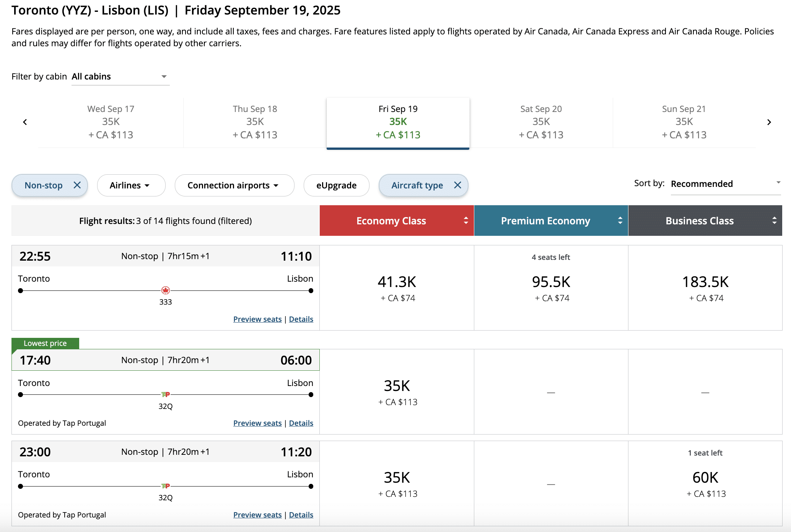
Task: Open Preview seats for 22:55 flight
Action: pyautogui.click(x=257, y=319)
